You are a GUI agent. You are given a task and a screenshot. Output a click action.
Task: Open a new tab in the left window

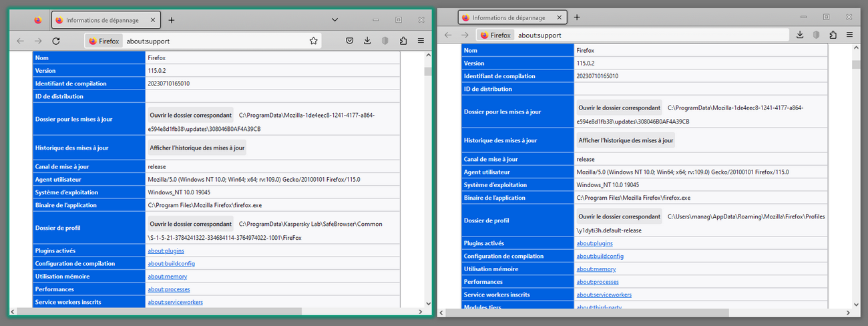[x=172, y=20]
